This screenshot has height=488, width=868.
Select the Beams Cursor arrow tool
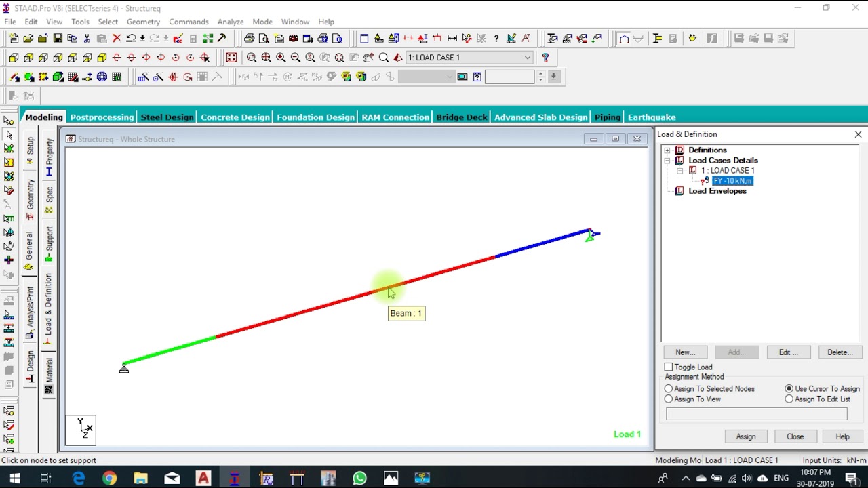[9, 135]
